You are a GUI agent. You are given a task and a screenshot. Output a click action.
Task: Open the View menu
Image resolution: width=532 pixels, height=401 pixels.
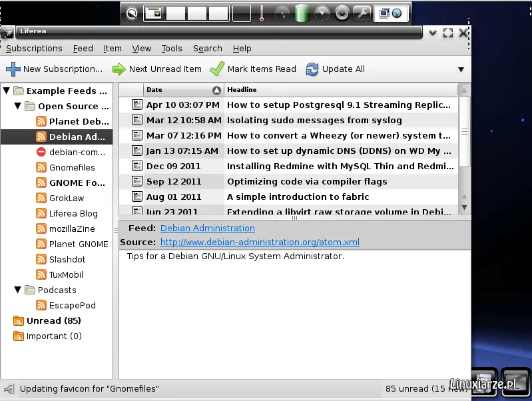point(141,49)
